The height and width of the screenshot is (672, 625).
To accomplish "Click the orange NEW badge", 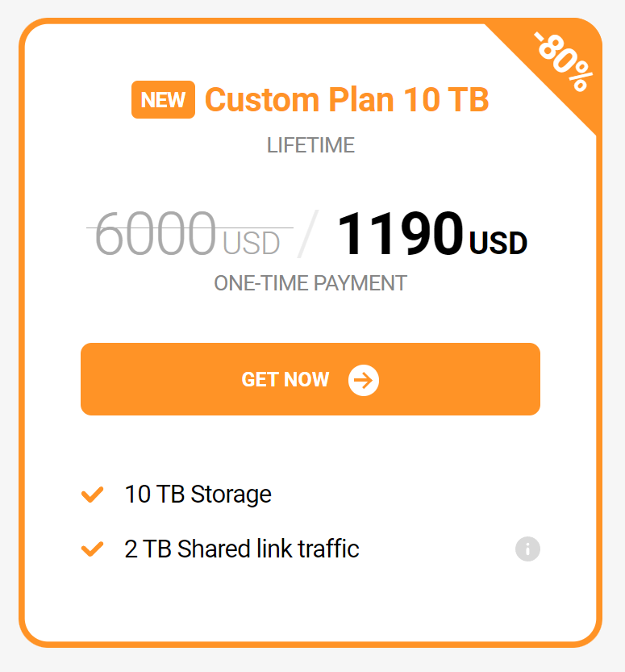I will [163, 99].
